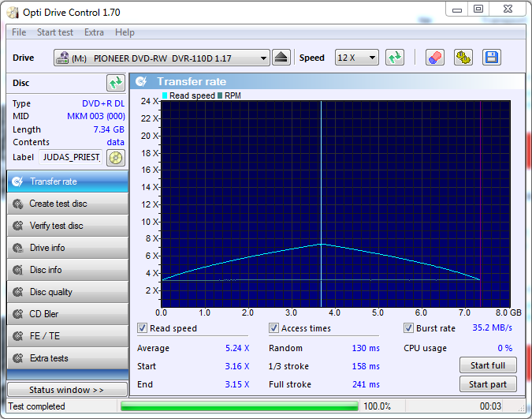532x419 pixels.
Task: Open the Extra menu
Action: pyautogui.click(x=94, y=32)
